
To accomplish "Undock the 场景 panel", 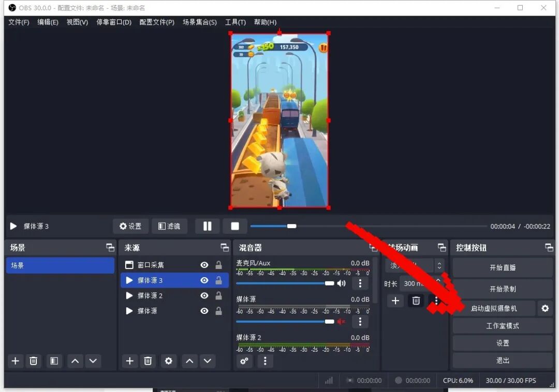I will coord(110,247).
